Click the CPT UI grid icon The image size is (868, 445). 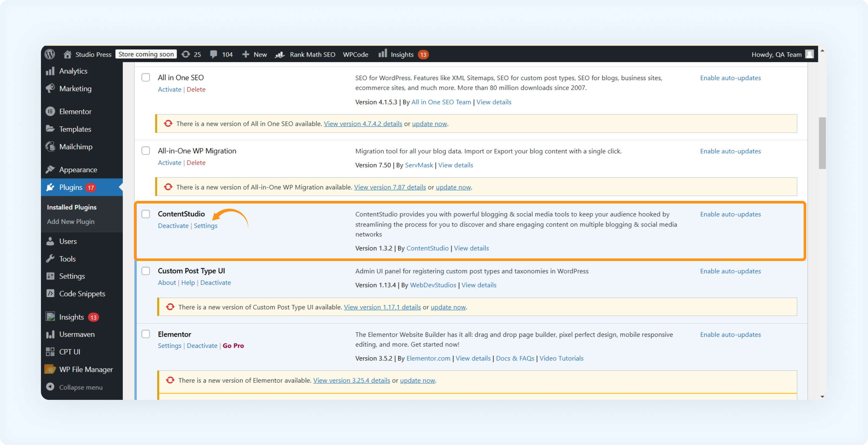[50, 352]
